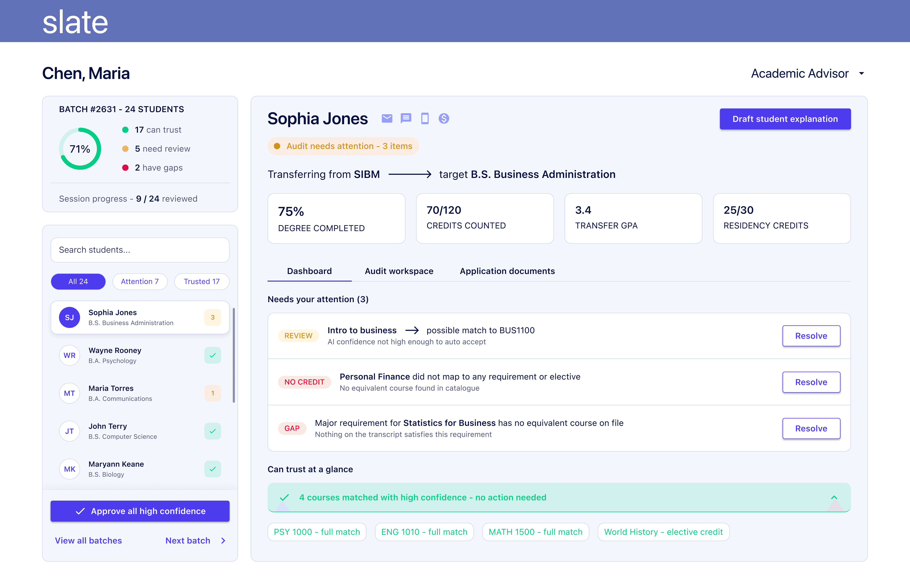910x588 pixels.
Task: Open View all batches link
Action: 88,541
